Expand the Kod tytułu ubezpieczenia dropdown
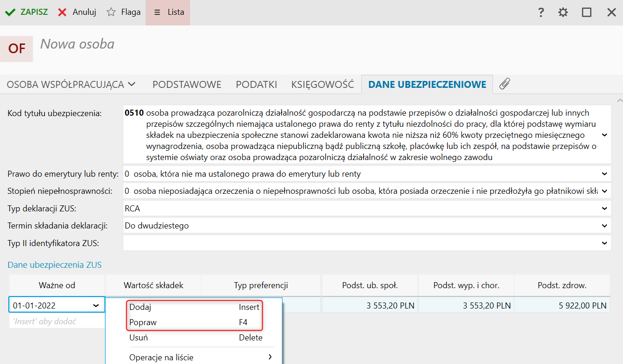This screenshot has width=623, height=364. (x=604, y=135)
